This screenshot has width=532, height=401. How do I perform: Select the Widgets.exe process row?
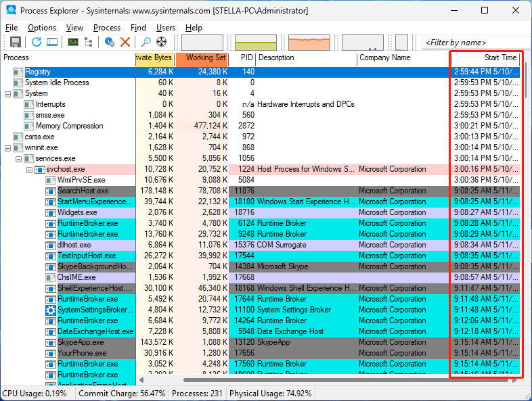(259, 212)
